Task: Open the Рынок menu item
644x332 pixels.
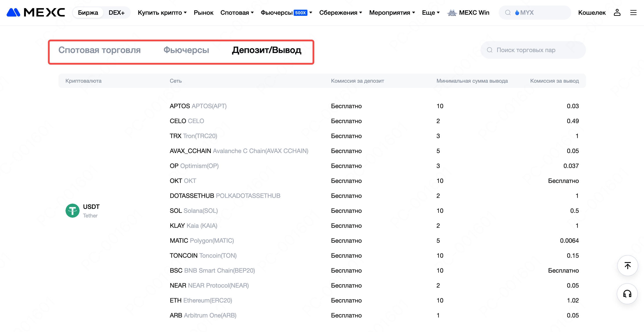Action: (204, 13)
